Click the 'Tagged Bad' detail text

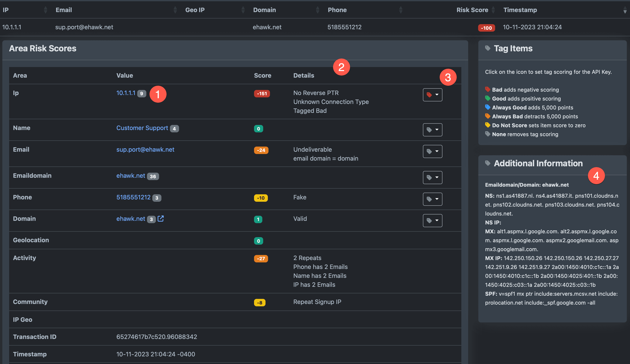(310, 111)
